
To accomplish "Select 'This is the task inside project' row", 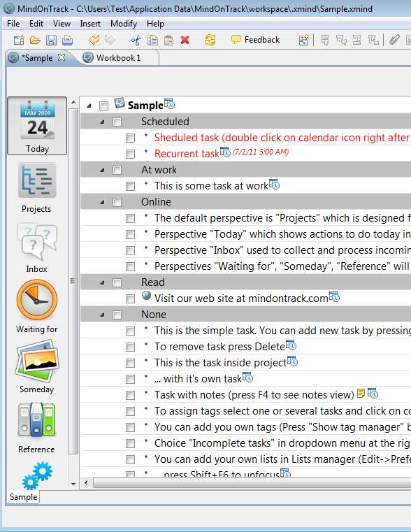I will 246,363.
